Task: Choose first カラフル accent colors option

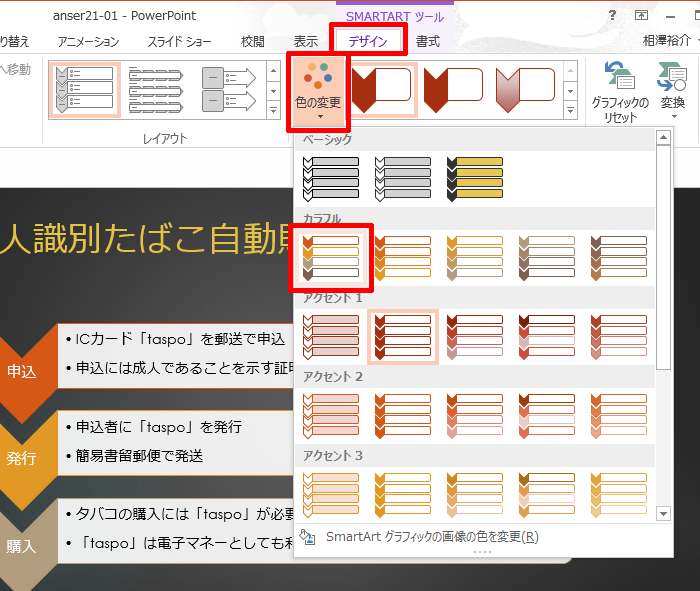Action: (x=331, y=258)
